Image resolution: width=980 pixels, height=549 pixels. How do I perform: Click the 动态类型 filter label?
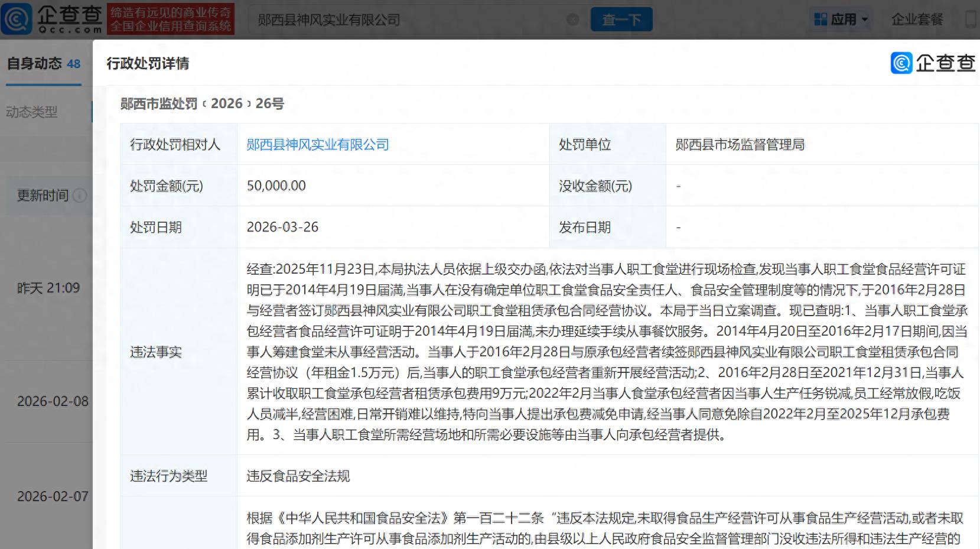pyautogui.click(x=32, y=112)
